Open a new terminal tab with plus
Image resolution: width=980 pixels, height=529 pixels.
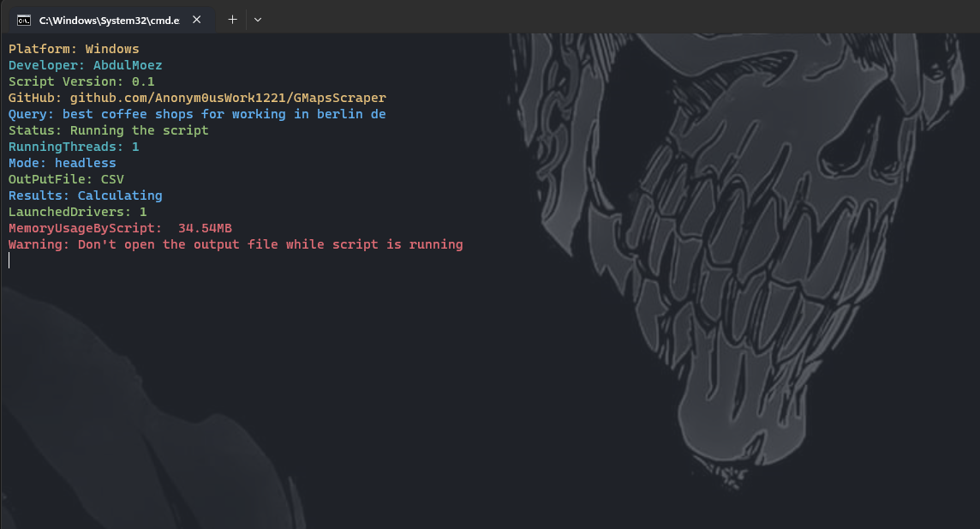(x=232, y=20)
